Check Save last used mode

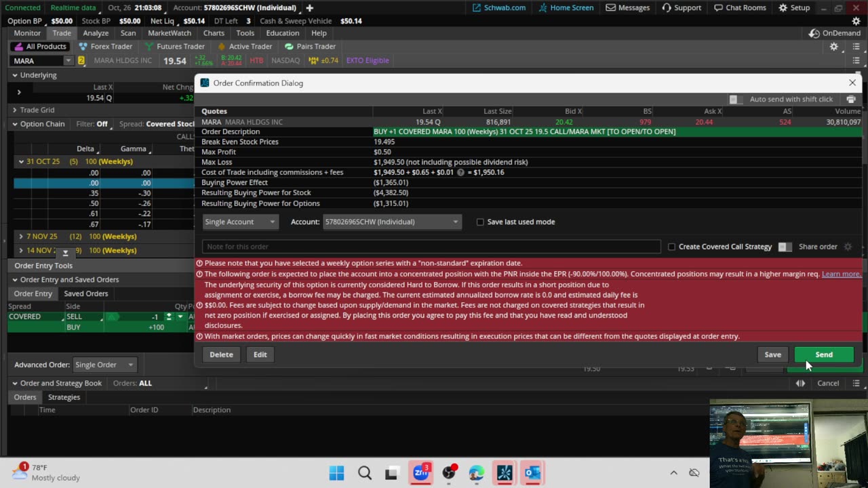(x=480, y=222)
